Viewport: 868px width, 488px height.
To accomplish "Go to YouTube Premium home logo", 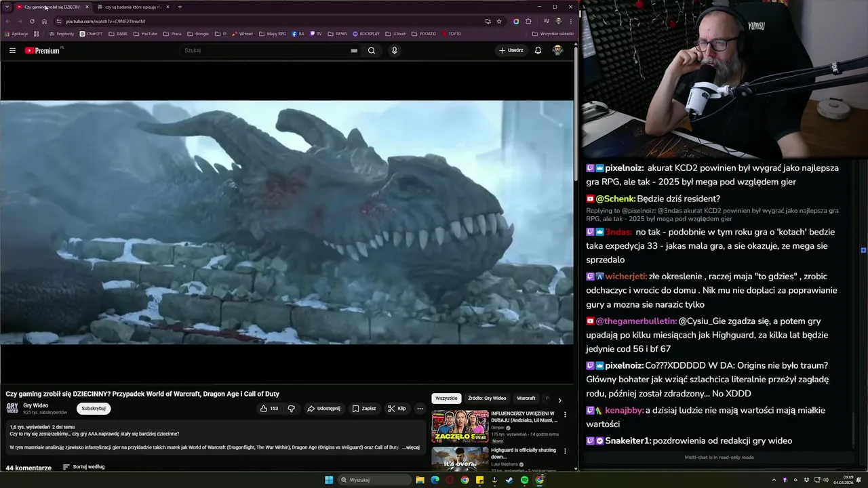I will [x=43, y=50].
